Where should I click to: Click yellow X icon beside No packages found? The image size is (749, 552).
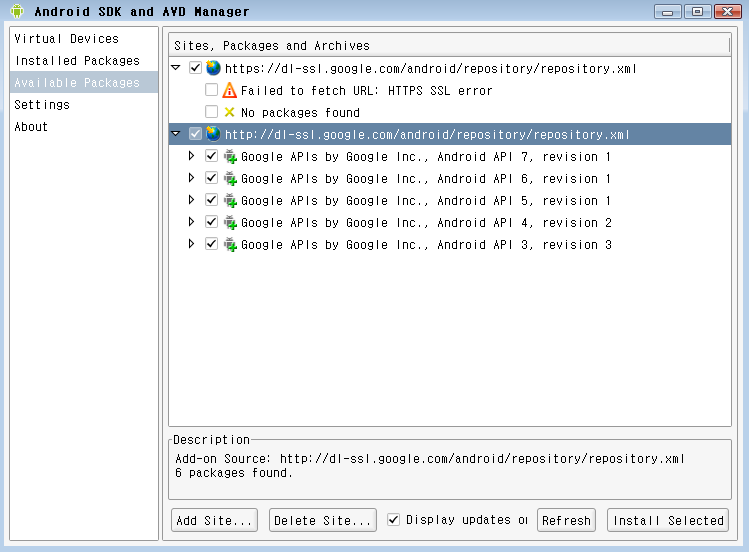tap(229, 112)
